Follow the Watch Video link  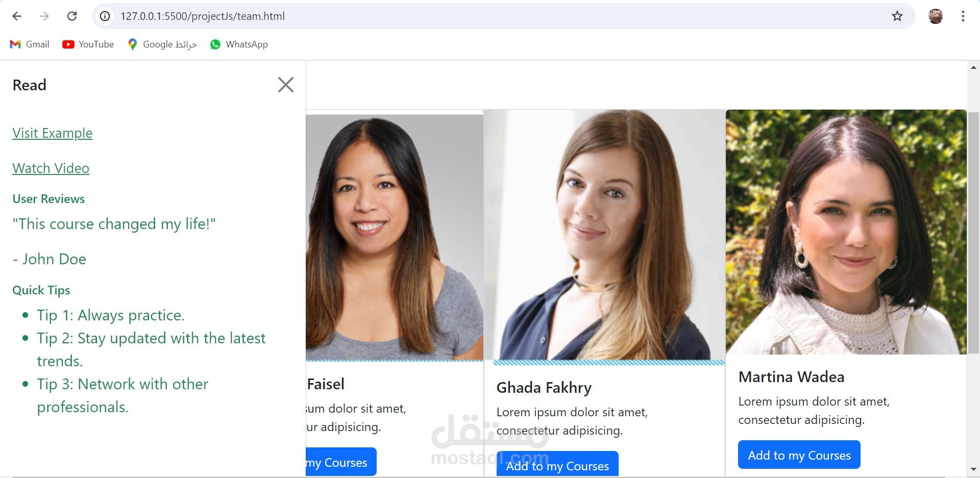click(51, 168)
